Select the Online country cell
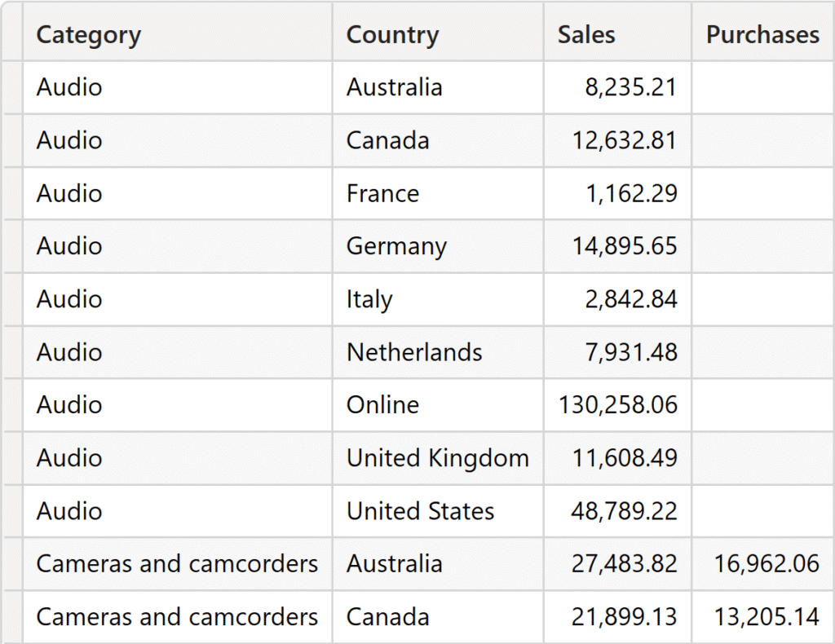 [382, 405]
